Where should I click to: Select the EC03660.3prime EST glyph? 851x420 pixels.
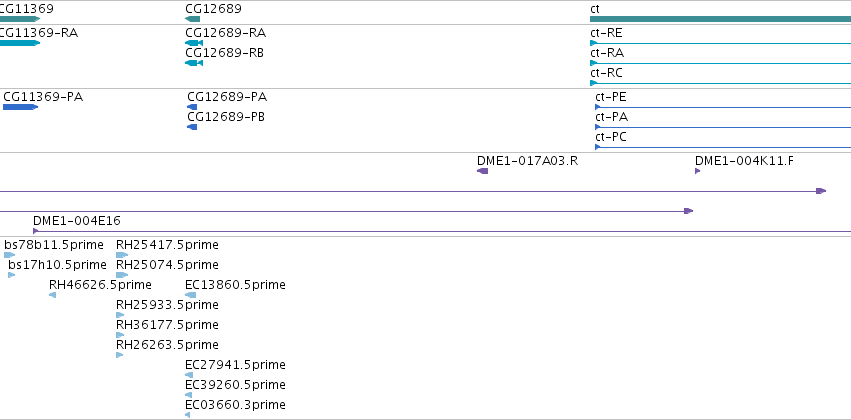(188, 415)
